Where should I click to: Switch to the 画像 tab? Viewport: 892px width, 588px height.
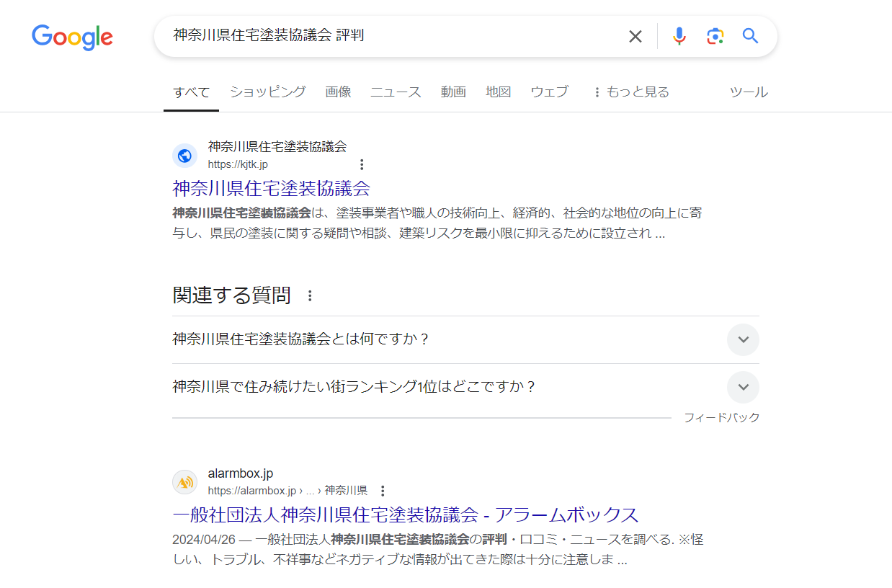coord(338,92)
